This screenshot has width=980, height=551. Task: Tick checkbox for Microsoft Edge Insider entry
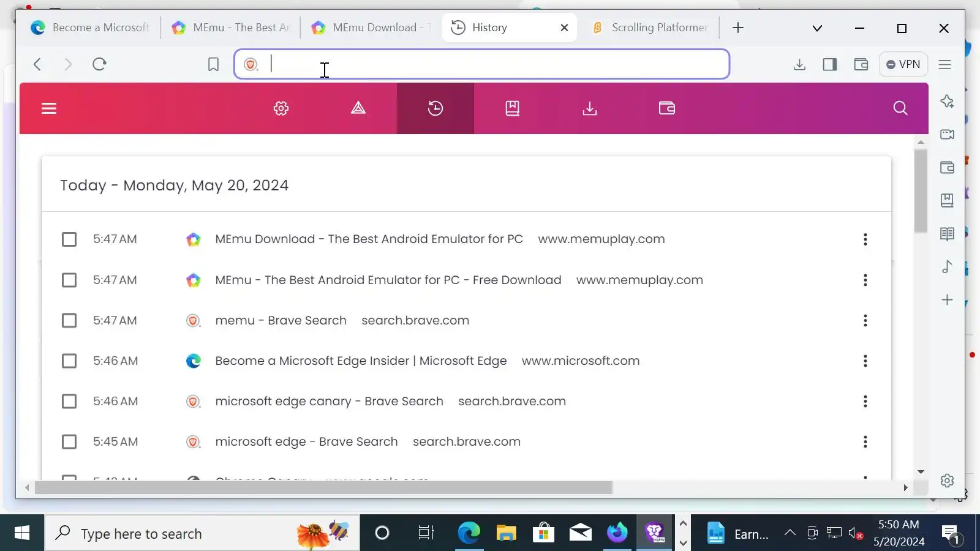coord(69,361)
